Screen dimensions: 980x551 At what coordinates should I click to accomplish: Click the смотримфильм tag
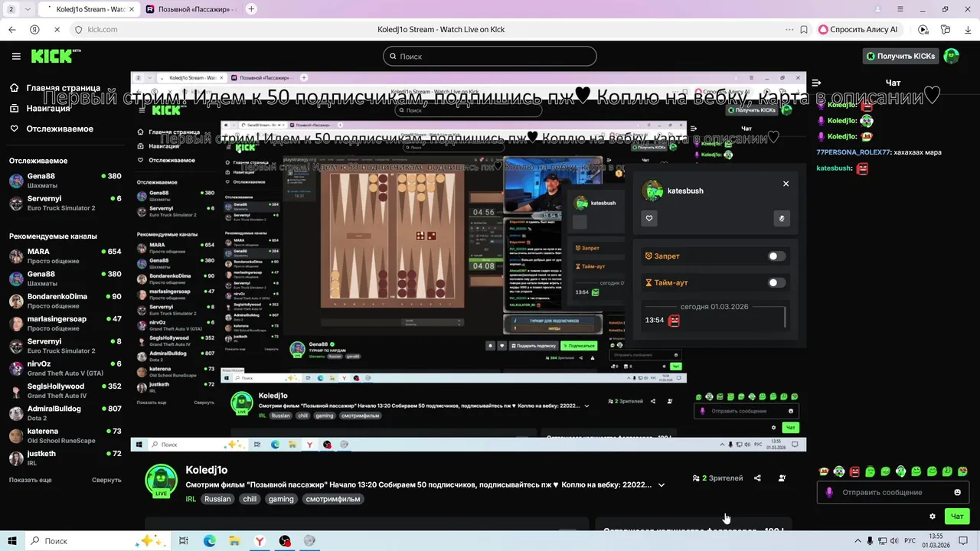(333, 499)
